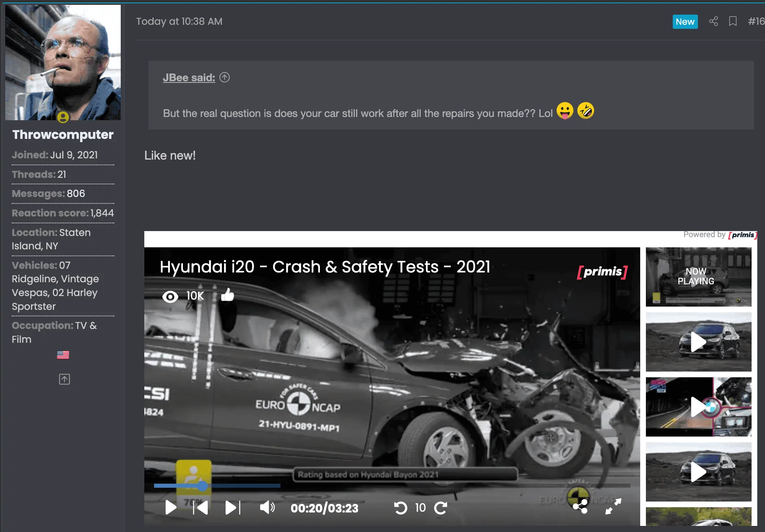Image resolution: width=765 pixels, height=532 pixels.
Task: Open the Now Playing video thumbnail
Action: (699, 277)
